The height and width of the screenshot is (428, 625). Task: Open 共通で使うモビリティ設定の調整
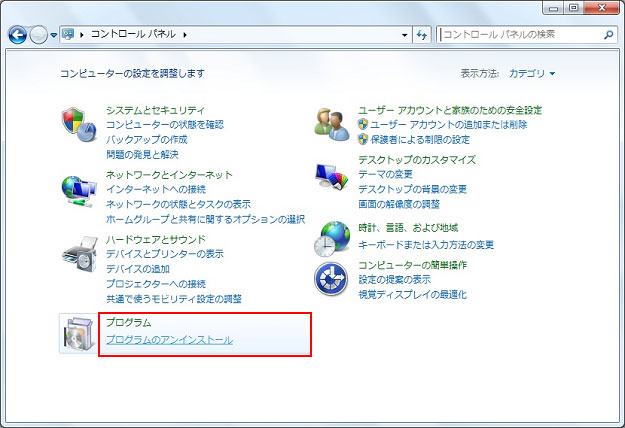(174, 299)
